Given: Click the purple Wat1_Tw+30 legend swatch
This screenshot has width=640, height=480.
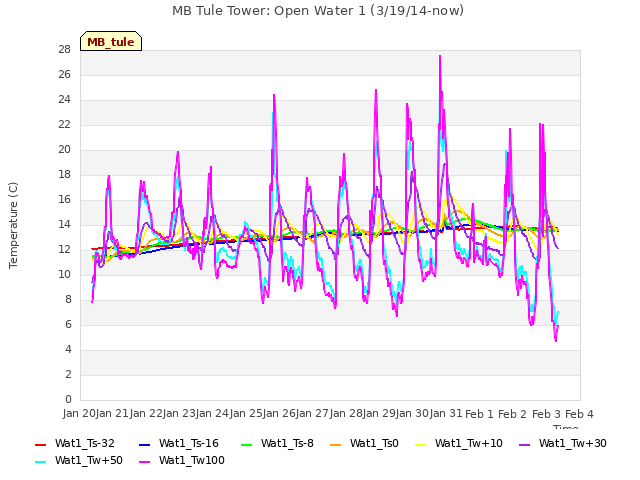Looking at the screenshot, I should tap(524, 444).
